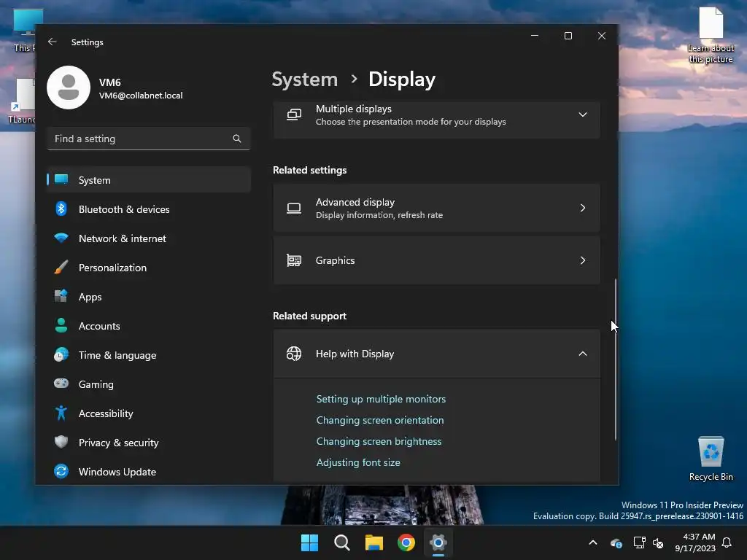The height and width of the screenshot is (560, 747).
Task: Open Personalization settings
Action: pyautogui.click(x=149, y=267)
